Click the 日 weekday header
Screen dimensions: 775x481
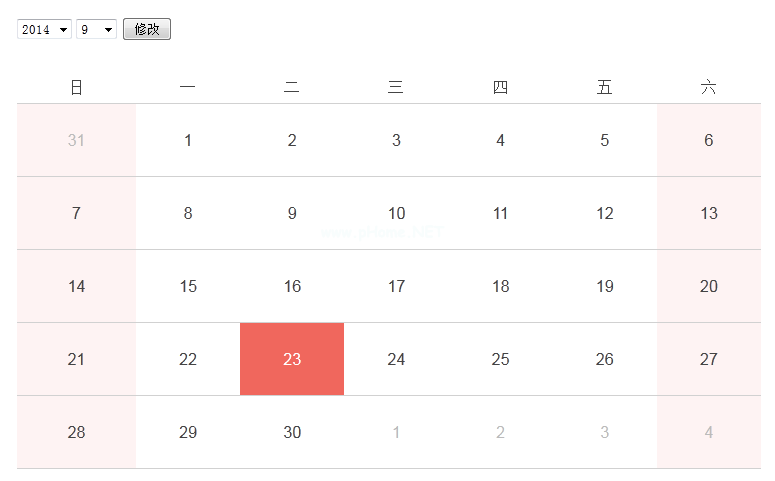pos(76,88)
